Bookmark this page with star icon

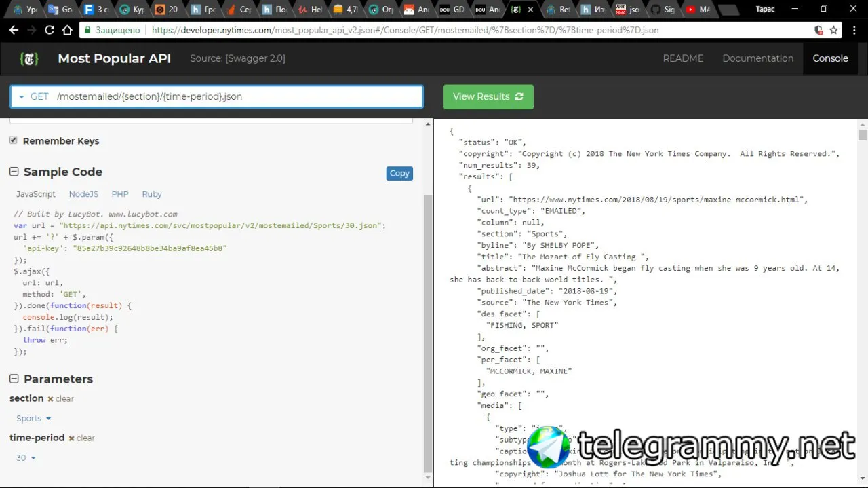point(834,30)
